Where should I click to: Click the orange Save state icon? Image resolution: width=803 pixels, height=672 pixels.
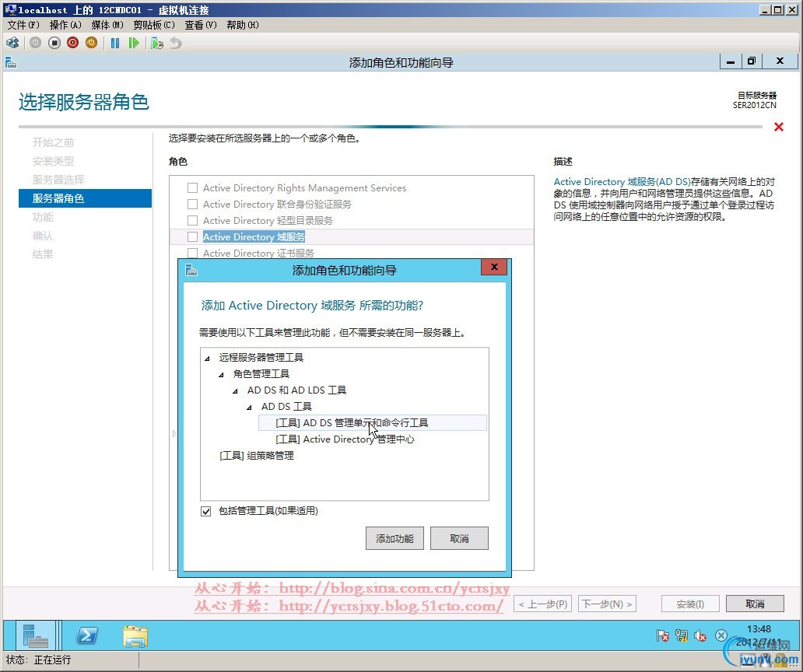(91, 43)
